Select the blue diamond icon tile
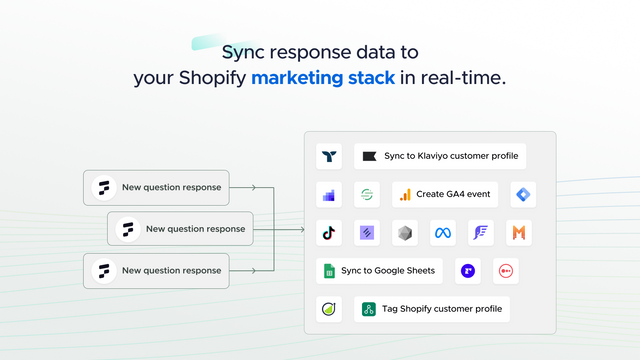This screenshot has width=640, height=360. point(523,194)
